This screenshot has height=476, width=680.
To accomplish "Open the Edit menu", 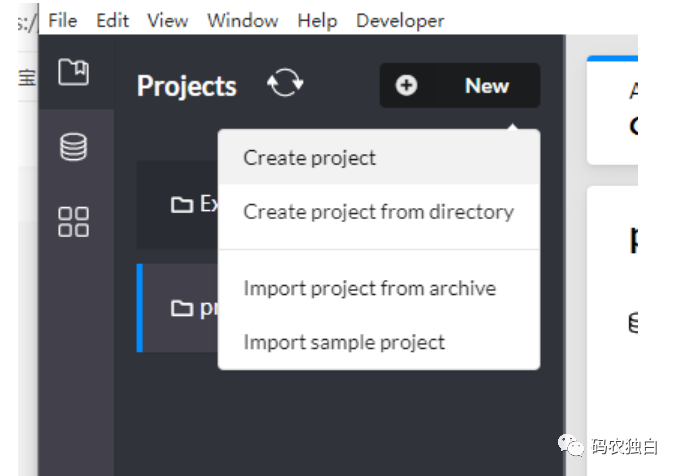I will [x=112, y=20].
